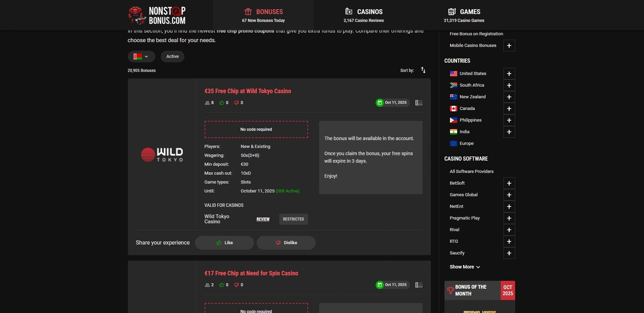Expand the Mobile Casino Bonuses plus
Screen dimensions: 644x313
tap(509, 46)
